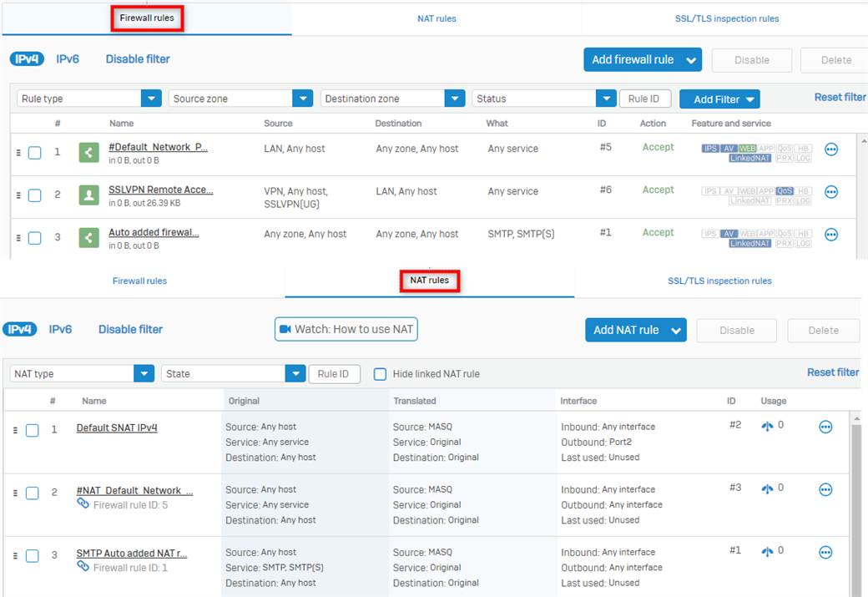Select checkbox for #Default_Network_P firewall rule
The image size is (868, 597).
pos(34,153)
